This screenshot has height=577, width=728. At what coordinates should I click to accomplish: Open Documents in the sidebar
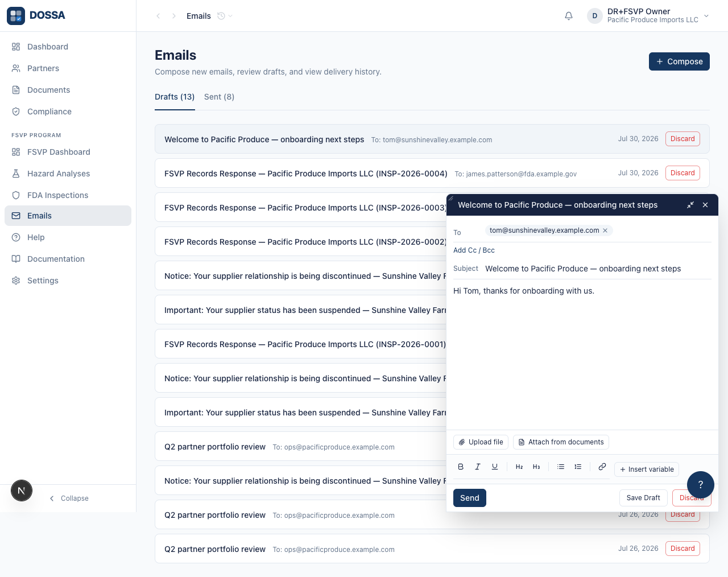tap(68, 90)
